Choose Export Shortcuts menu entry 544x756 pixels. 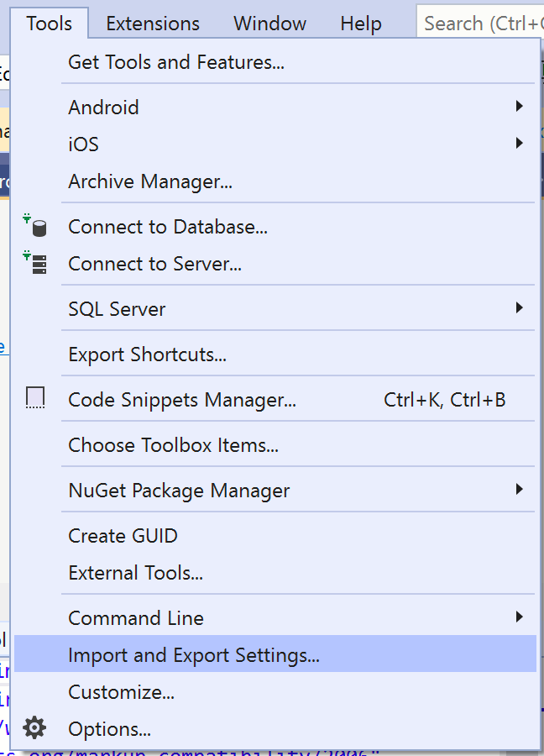(275, 354)
